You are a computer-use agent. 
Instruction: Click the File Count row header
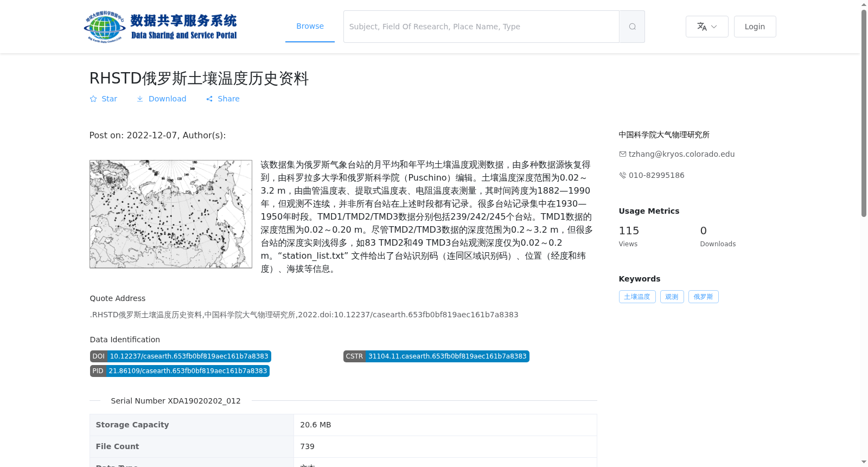[192, 446]
